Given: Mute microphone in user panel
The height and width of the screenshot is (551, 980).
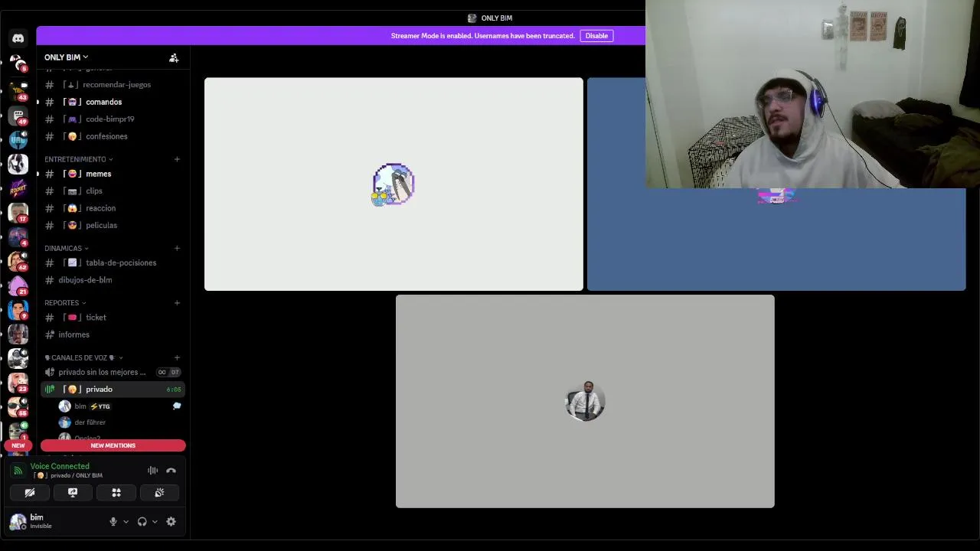Looking at the screenshot, I should coord(113,522).
